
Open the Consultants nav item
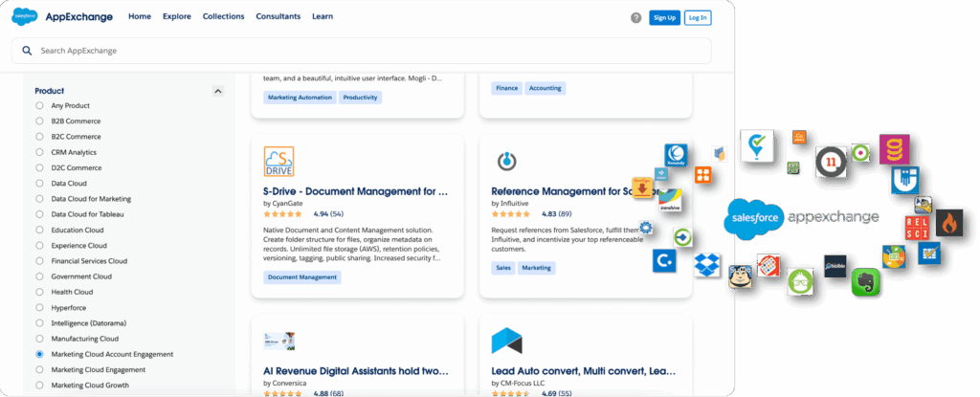(278, 17)
